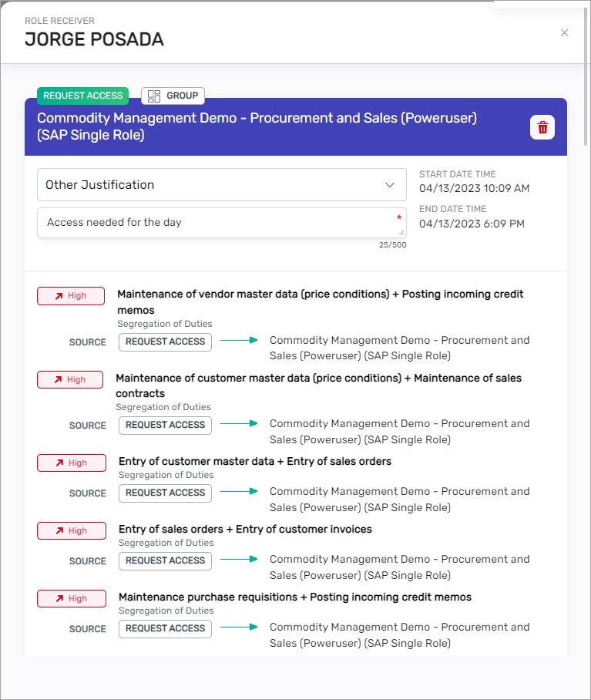
Task: Click the Start Date Time value
Action: pos(474,189)
